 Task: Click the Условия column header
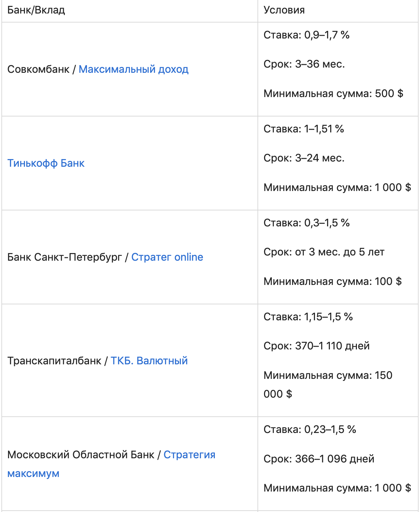click(284, 10)
